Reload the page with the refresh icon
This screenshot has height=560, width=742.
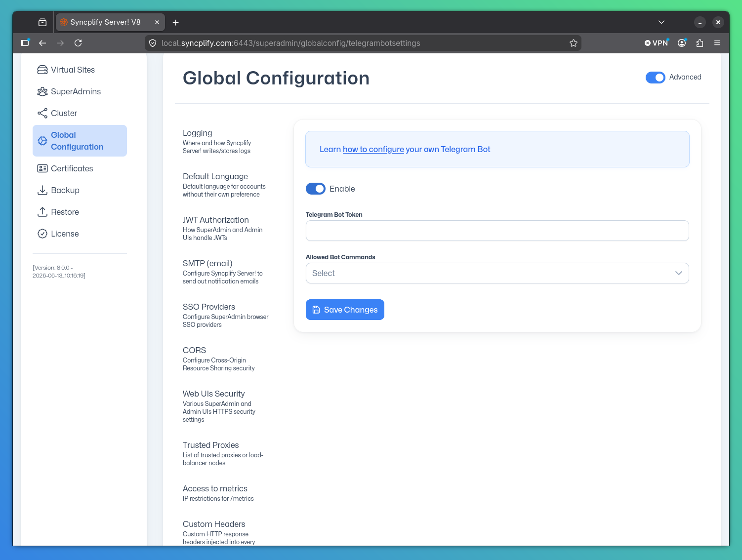[x=78, y=43]
